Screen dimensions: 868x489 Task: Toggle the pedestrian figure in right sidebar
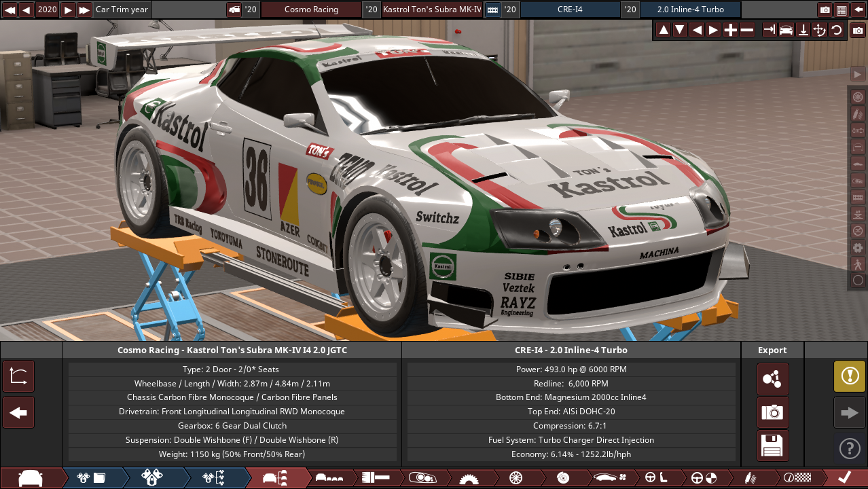[858, 264]
